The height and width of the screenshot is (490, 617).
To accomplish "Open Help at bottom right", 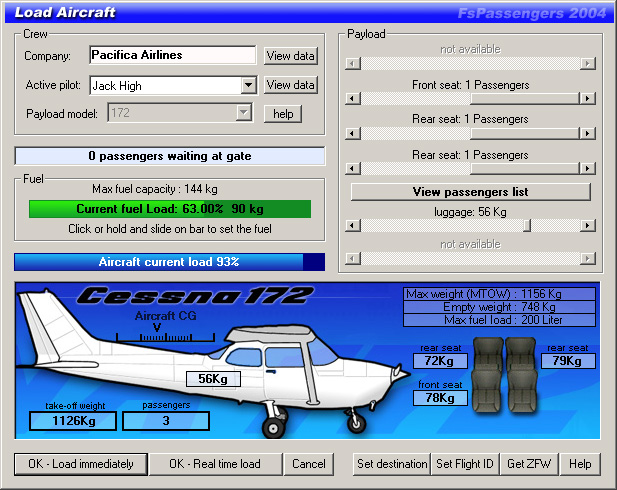I will point(580,464).
